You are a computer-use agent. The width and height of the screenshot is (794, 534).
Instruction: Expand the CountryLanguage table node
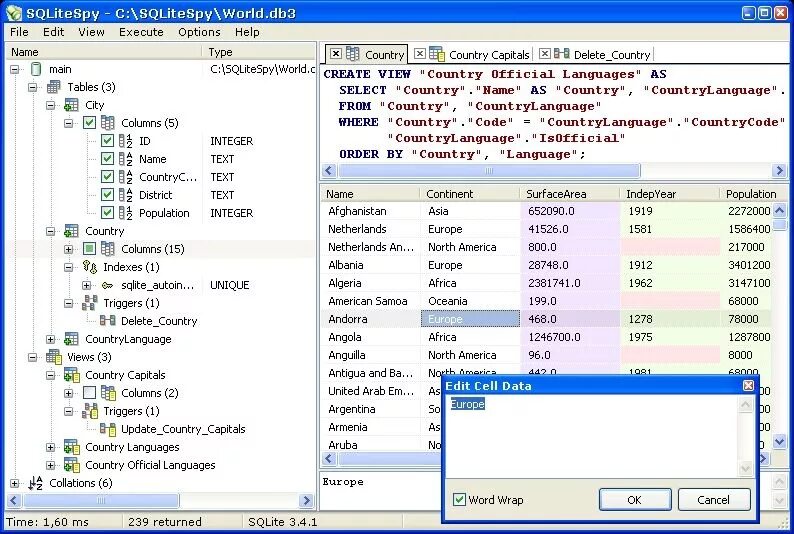pyautogui.click(x=50, y=339)
